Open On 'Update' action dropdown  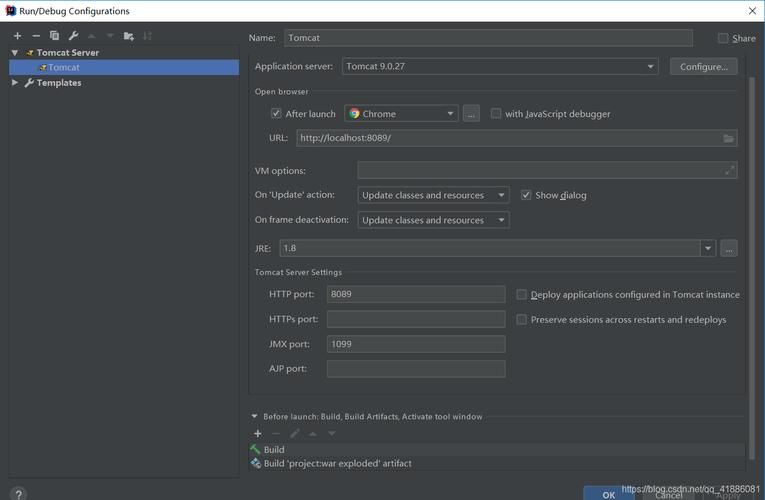(x=433, y=195)
